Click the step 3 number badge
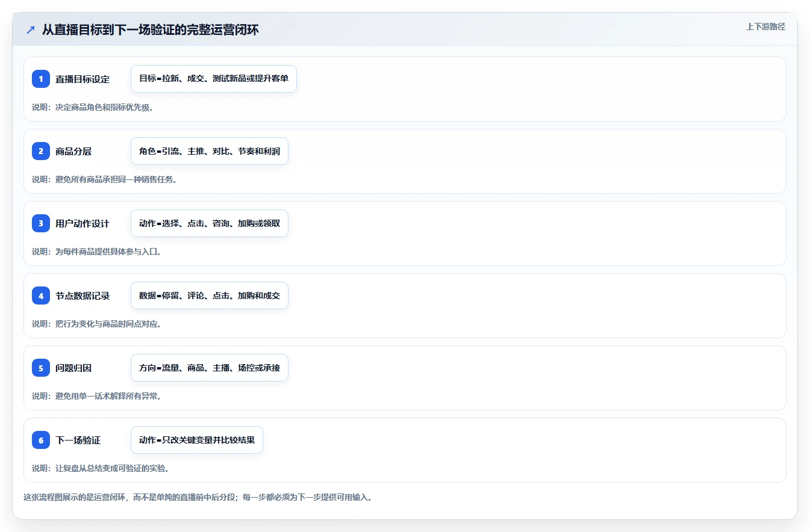Viewport: 810px width, 532px height. pos(41,223)
